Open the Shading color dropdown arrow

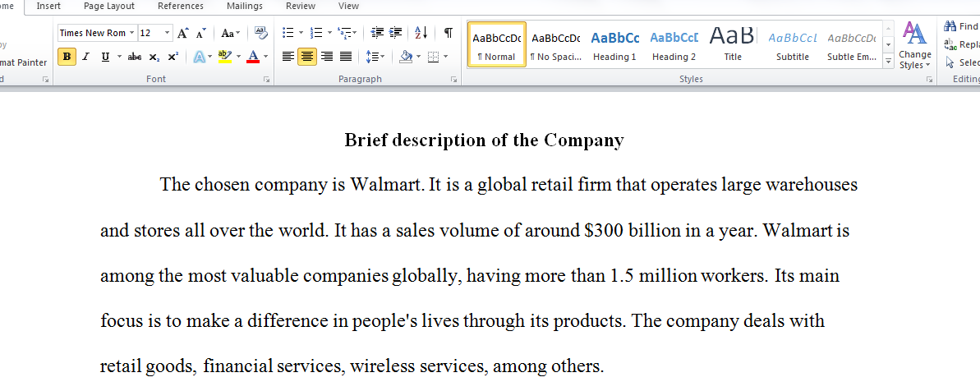point(418,57)
